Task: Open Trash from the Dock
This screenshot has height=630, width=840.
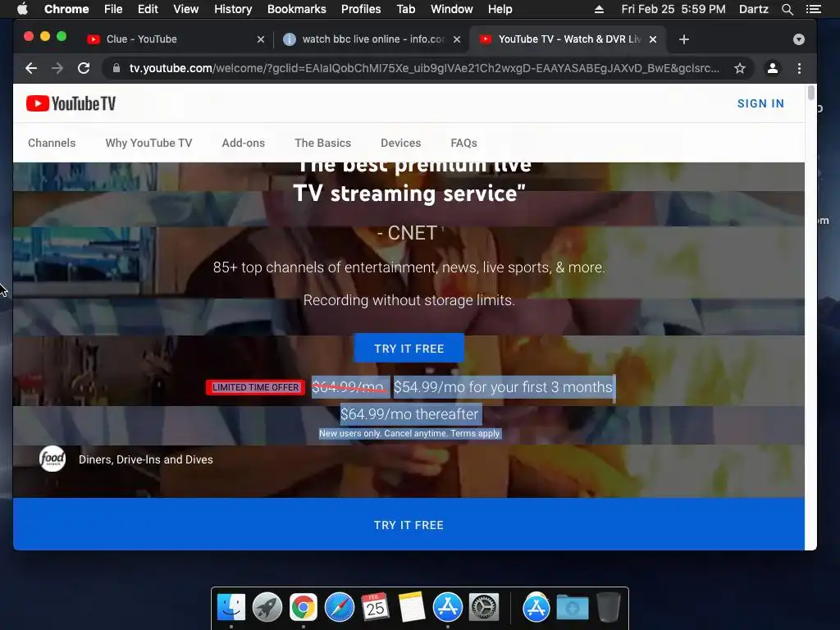Action: coord(608,608)
